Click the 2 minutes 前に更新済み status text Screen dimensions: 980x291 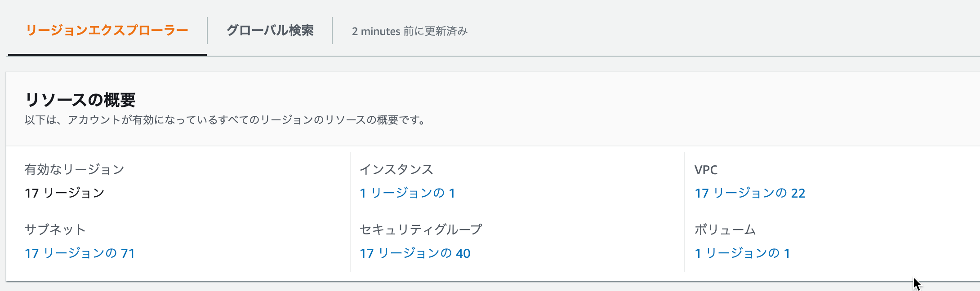point(410,31)
